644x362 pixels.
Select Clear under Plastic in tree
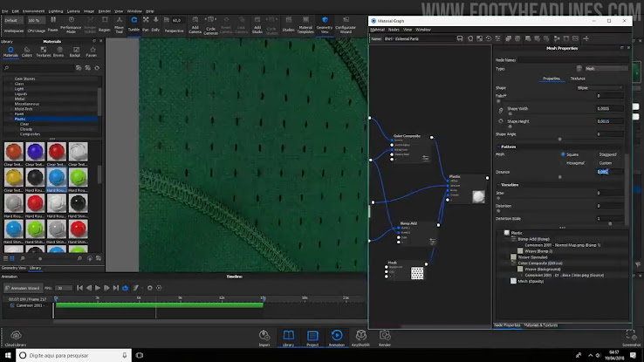click(24, 124)
